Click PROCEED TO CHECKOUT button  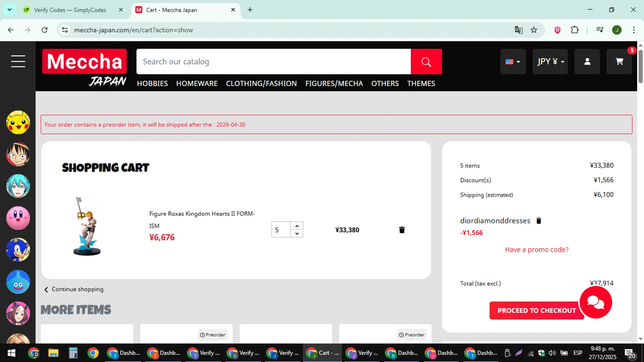click(x=537, y=310)
